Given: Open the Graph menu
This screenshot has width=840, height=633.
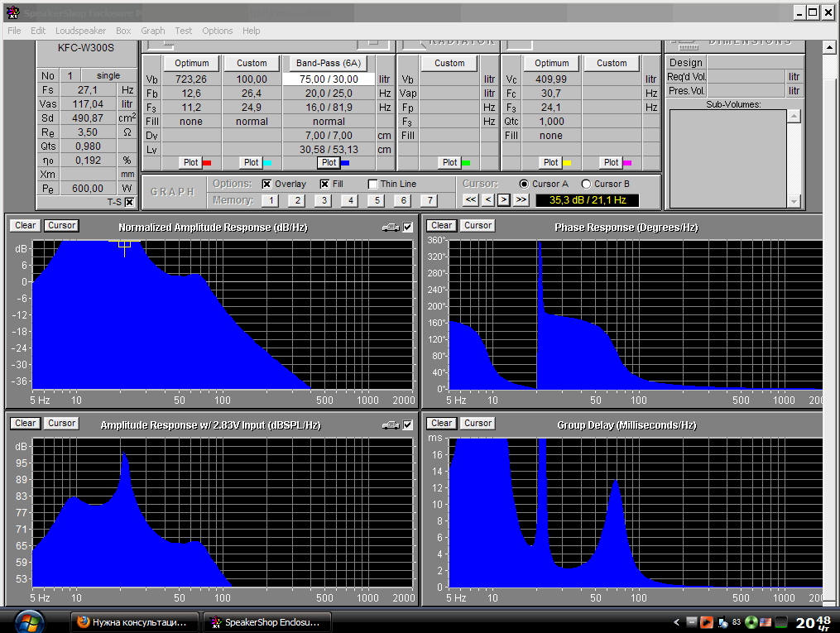Looking at the screenshot, I should pyautogui.click(x=153, y=31).
